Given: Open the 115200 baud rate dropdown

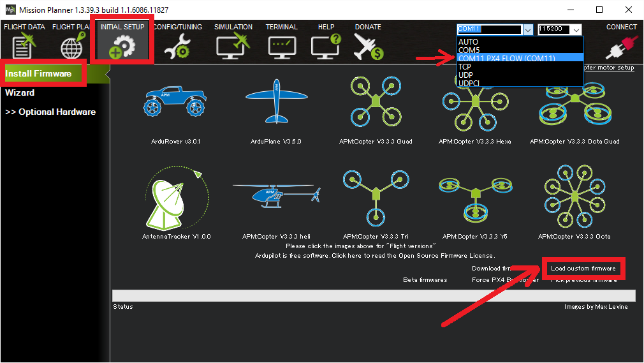Looking at the screenshot, I should [x=576, y=29].
